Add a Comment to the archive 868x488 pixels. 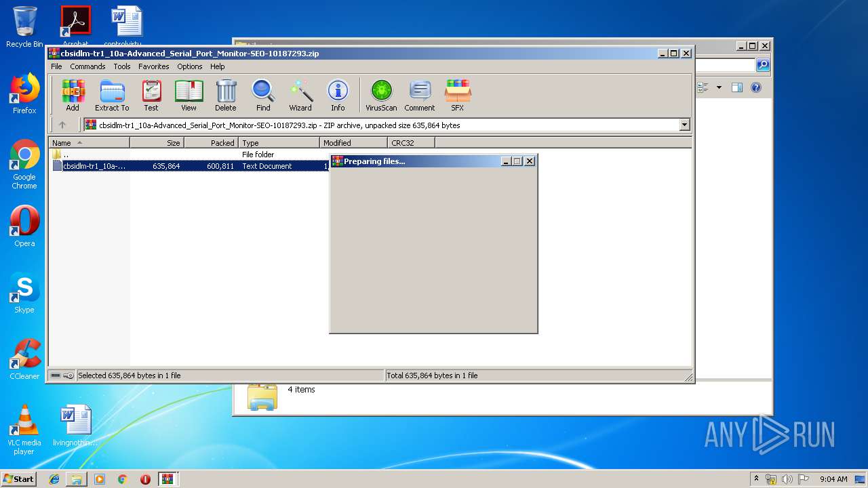420,95
